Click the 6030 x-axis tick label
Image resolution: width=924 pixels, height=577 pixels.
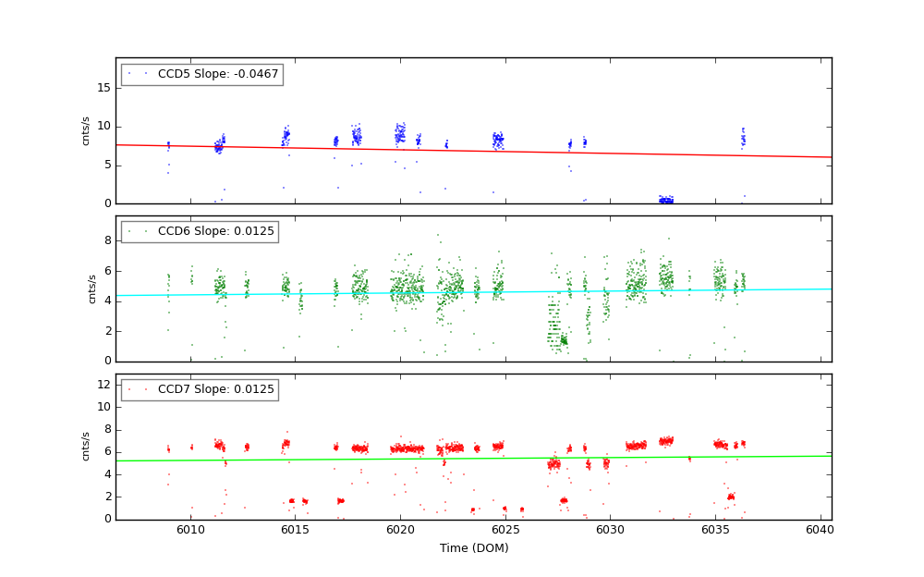click(x=610, y=530)
